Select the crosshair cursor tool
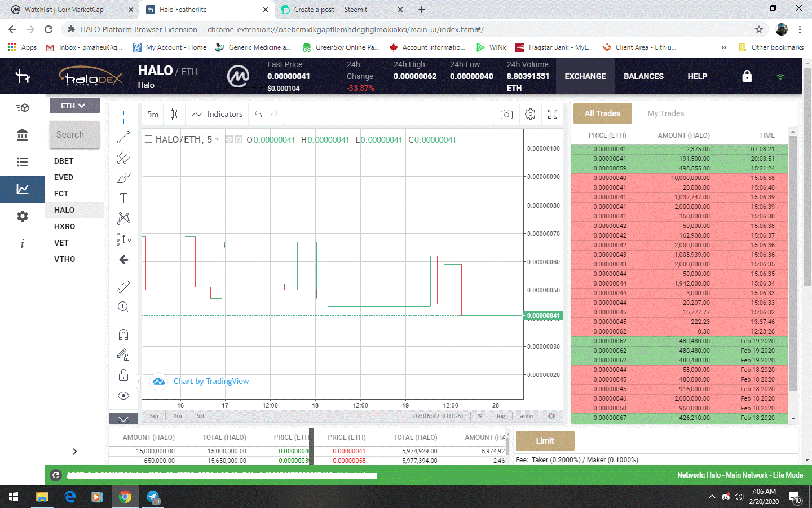The height and width of the screenshot is (508, 812). 123,117
